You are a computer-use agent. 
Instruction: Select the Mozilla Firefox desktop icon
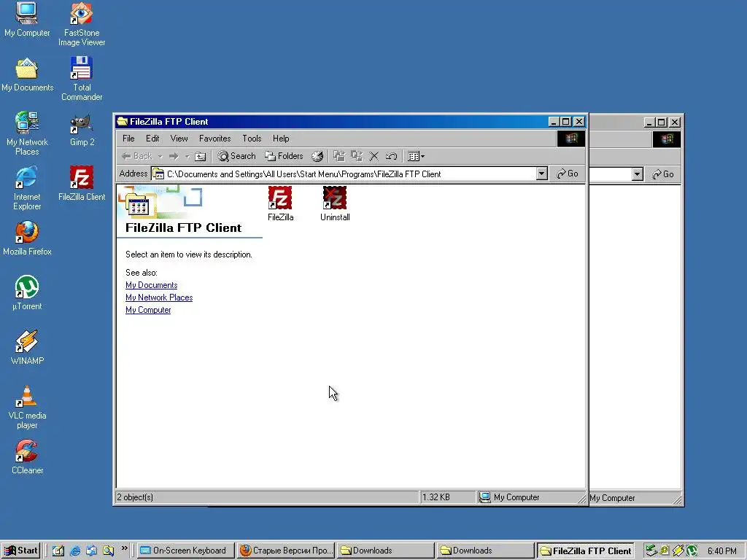(27, 238)
